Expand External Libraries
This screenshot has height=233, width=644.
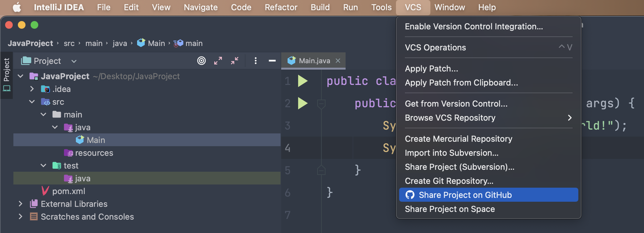pos(20,204)
